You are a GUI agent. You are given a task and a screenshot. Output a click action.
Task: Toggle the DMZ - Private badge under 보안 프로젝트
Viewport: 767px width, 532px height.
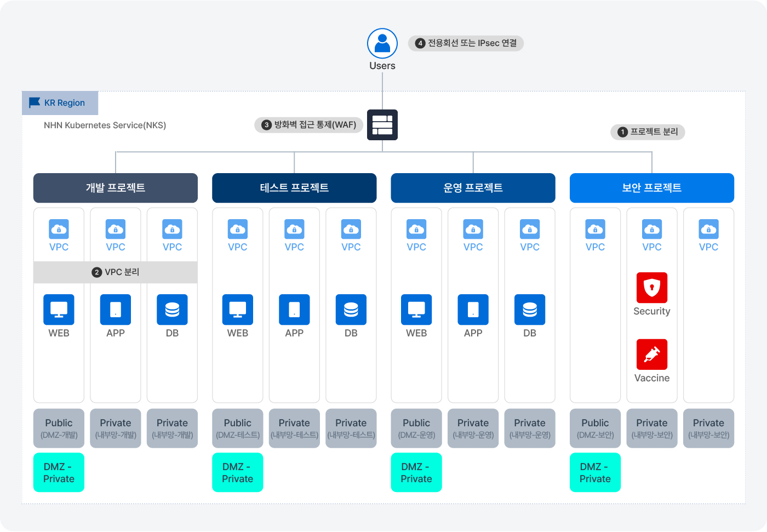pyautogui.click(x=595, y=472)
